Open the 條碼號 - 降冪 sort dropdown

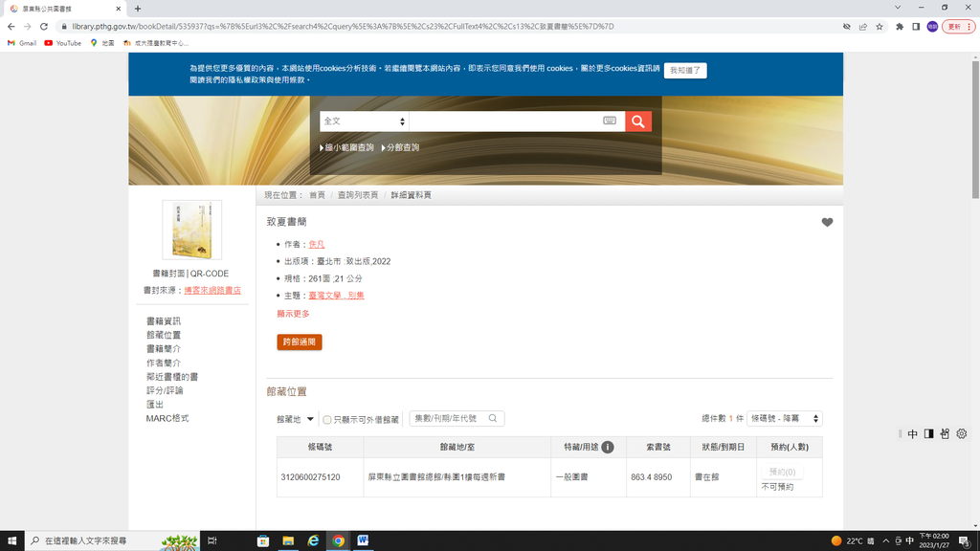pos(784,419)
